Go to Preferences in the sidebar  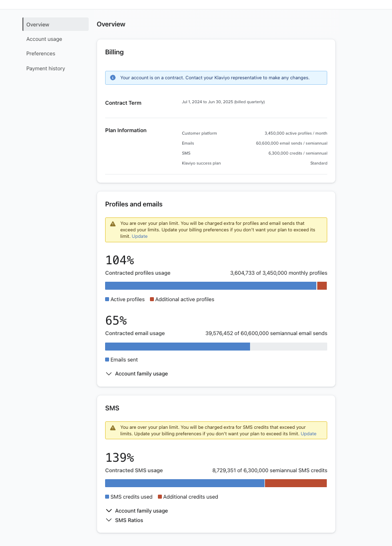tap(41, 53)
